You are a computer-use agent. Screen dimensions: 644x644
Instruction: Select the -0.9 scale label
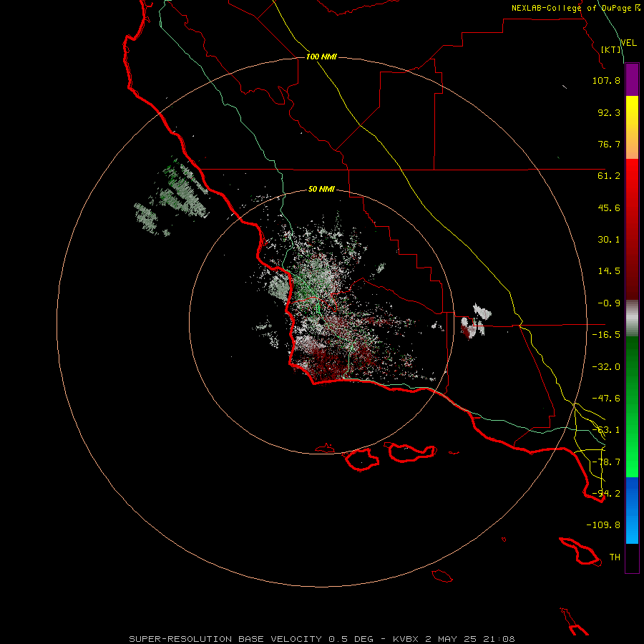tap(609, 303)
